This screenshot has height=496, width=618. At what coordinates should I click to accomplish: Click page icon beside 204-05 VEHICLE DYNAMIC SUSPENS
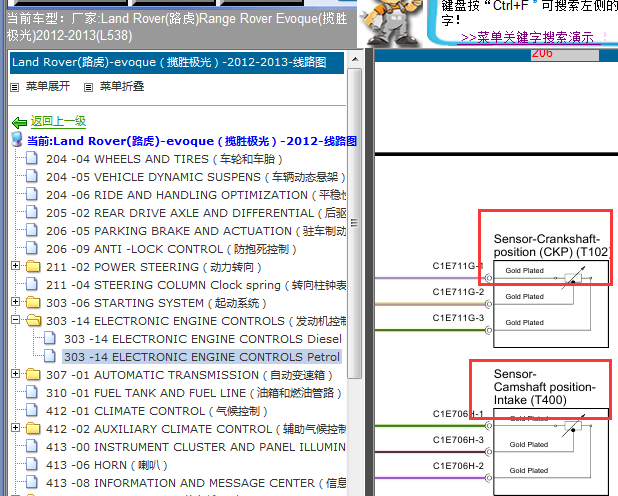click(x=32, y=177)
